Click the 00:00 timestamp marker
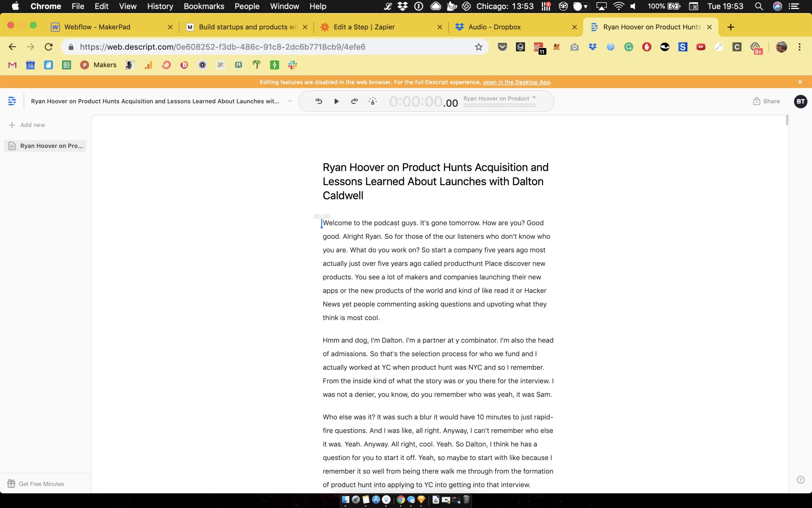The height and width of the screenshot is (508, 812). tap(321, 216)
